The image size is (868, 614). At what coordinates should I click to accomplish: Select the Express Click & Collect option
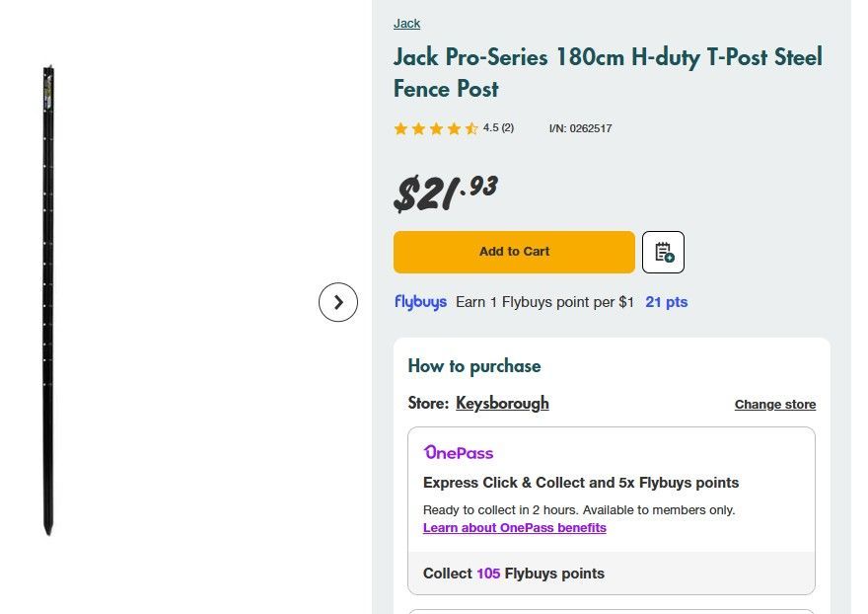(x=580, y=483)
